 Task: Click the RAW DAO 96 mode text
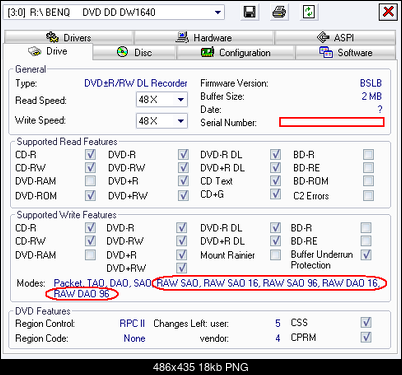coord(81,294)
